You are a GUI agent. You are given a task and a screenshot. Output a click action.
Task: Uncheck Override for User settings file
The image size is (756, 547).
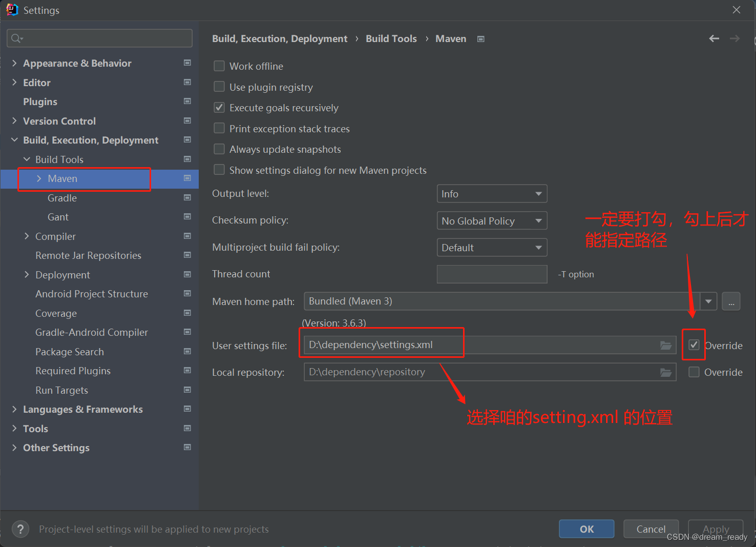click(694, 345)
